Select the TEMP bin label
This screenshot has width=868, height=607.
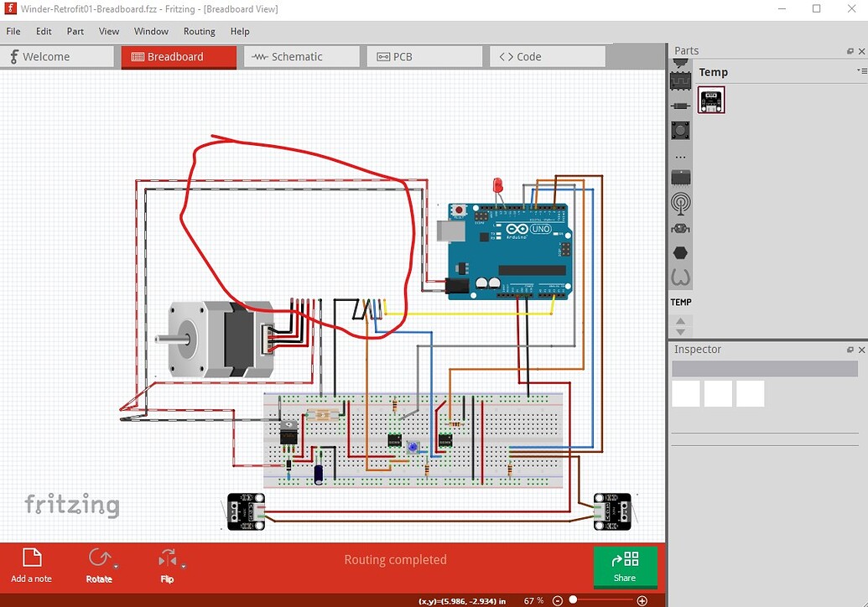click(681, 302)
